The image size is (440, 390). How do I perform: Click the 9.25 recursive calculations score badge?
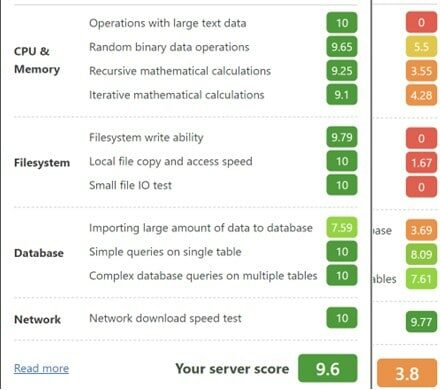[342, 71]
